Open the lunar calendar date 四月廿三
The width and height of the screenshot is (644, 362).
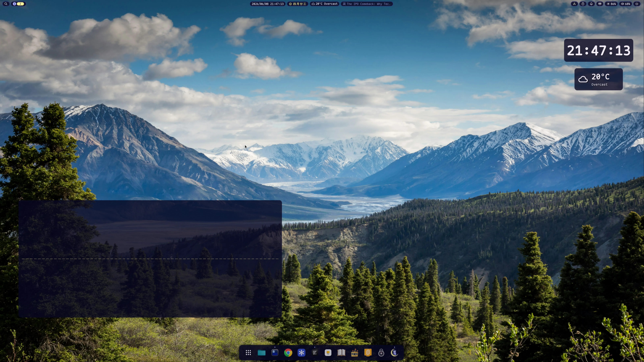point(298,4)
